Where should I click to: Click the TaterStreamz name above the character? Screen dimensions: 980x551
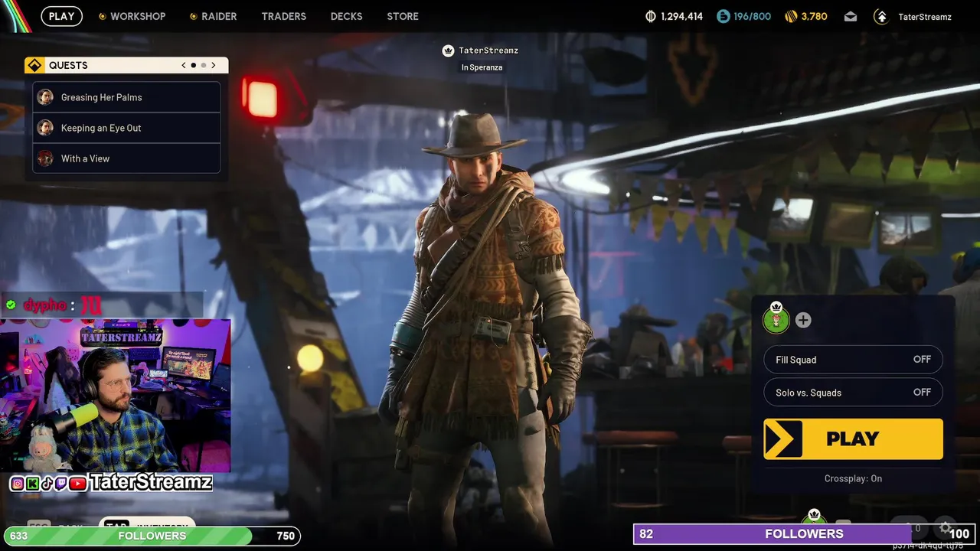click(x=488, y=51)
